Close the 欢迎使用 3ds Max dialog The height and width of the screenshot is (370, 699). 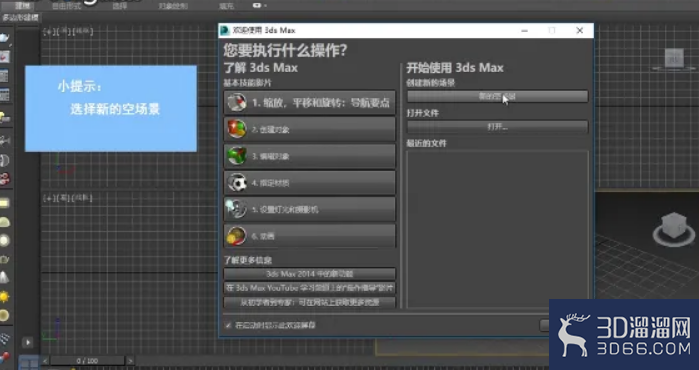tap(580, 30)
